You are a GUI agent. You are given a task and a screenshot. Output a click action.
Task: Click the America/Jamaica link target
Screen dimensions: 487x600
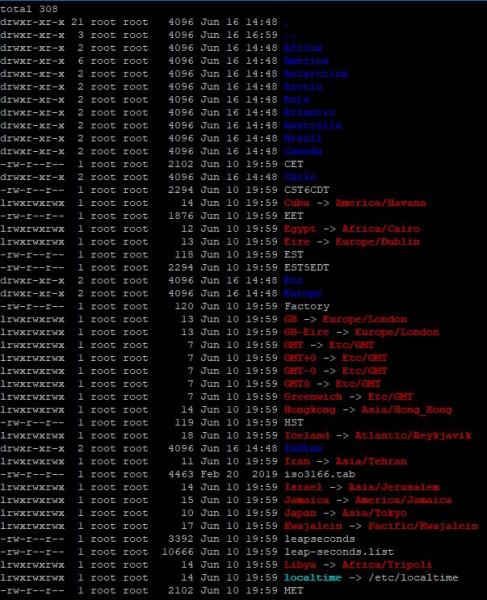coord(403,501)
